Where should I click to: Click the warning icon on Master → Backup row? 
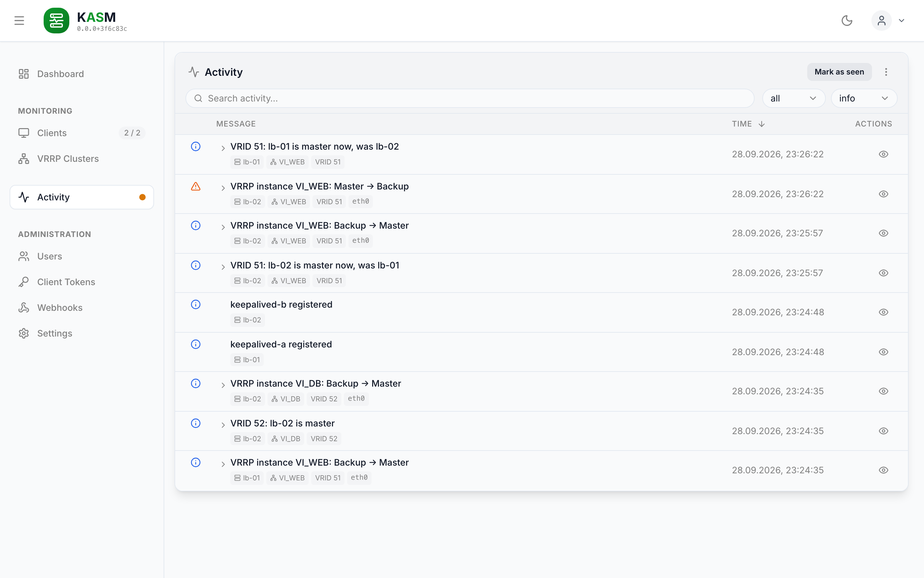[x=195, y=187]
